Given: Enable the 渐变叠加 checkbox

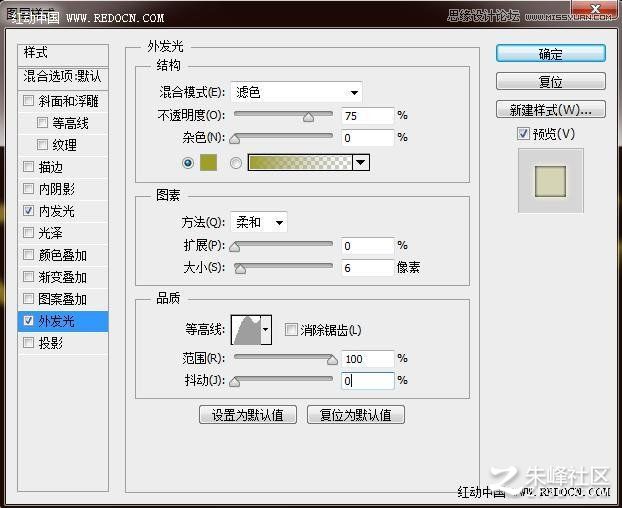Looking at the screenshot, I should click(29, 276).
